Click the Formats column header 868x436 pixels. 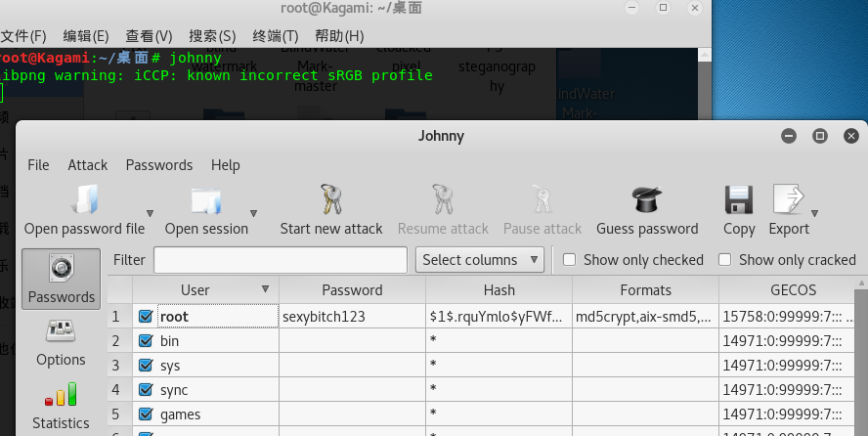(x=645, y=290)
